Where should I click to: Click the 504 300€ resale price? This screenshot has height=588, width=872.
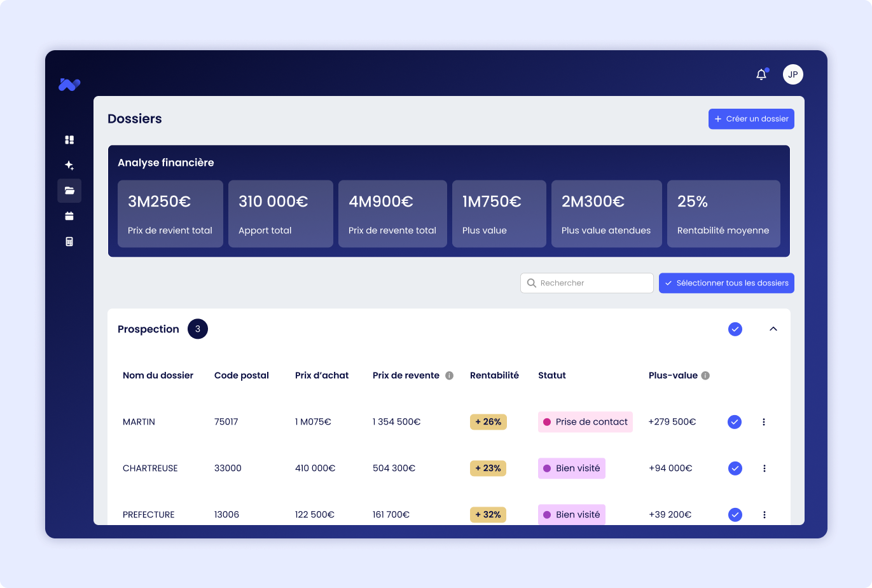(x=394, y=468)
